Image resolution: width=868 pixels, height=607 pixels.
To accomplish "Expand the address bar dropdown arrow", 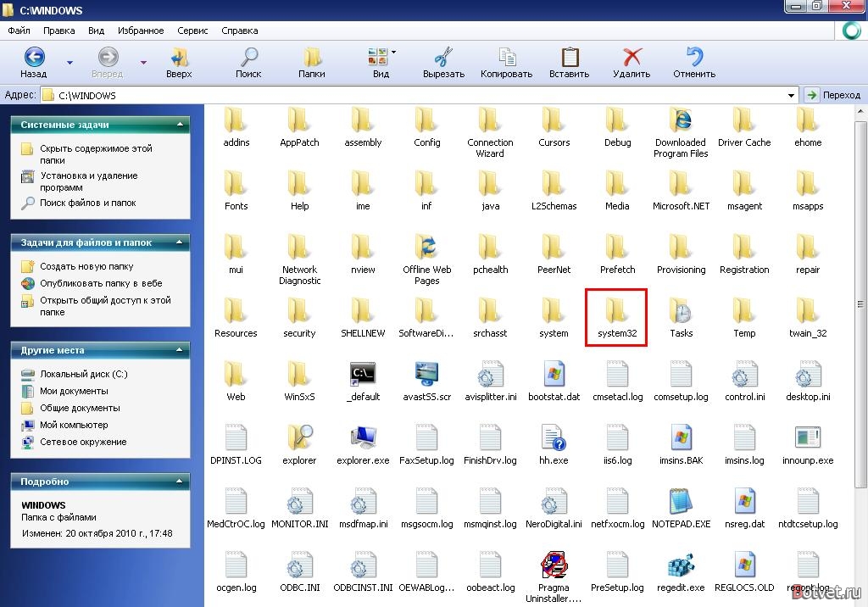I will pyautogui.click(x=792, y=95).
